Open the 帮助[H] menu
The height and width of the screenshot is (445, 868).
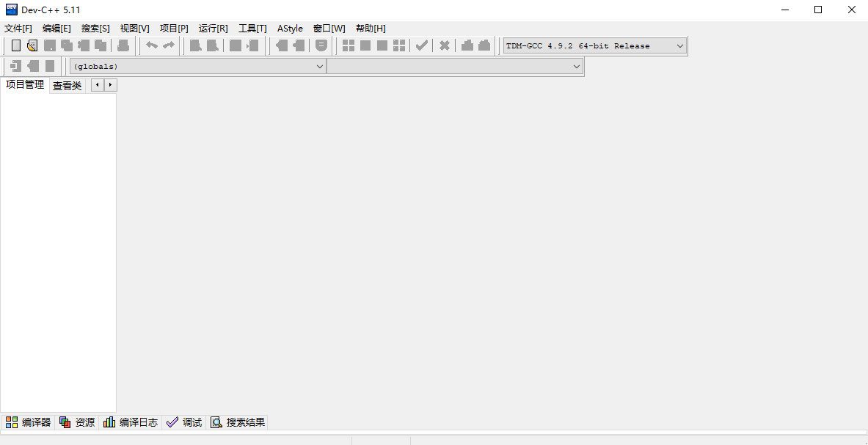coord(371,28)
